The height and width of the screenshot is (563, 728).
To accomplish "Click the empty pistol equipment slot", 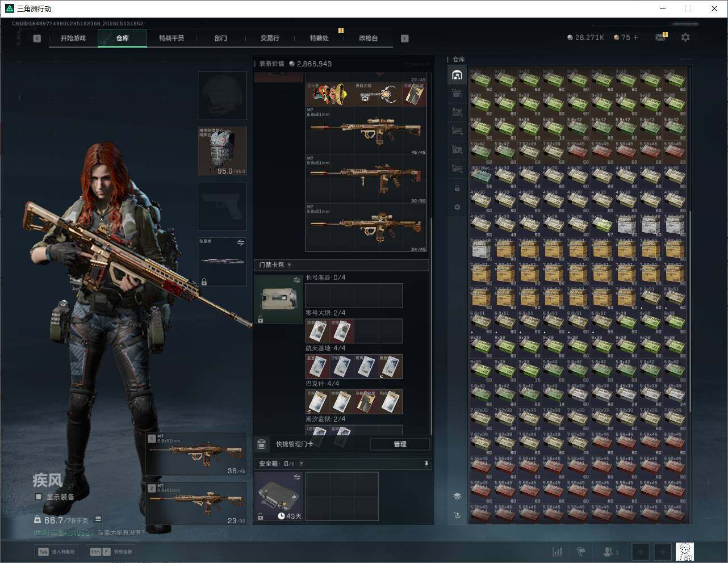I will [x=223, y=207].
